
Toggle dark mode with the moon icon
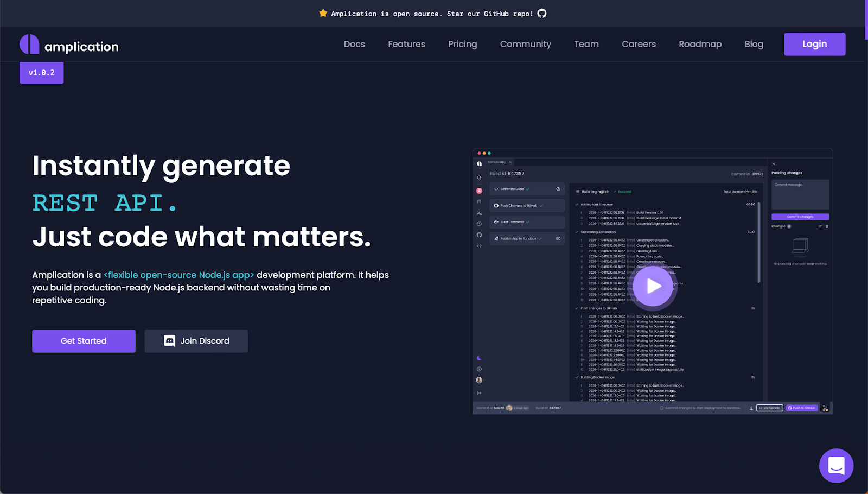point(479,358)
